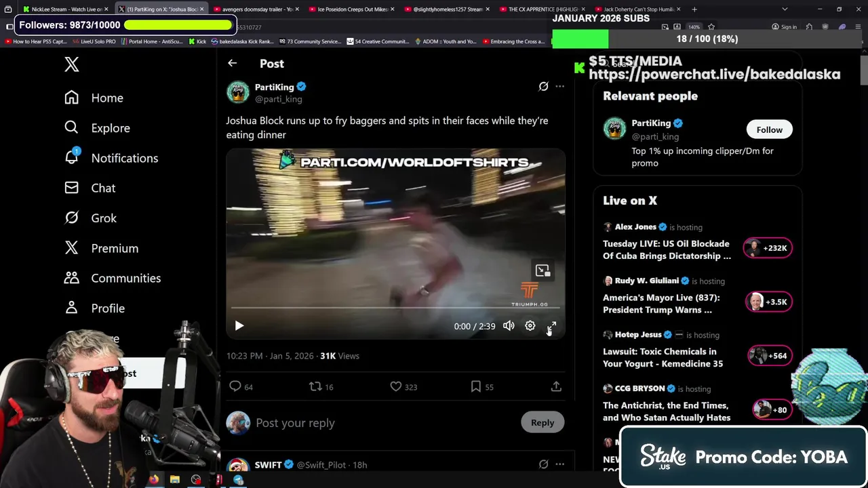The height and width of the screenshot is (488, 868).
Task: Open File Explorer from the taskbar
Action: 175,480
